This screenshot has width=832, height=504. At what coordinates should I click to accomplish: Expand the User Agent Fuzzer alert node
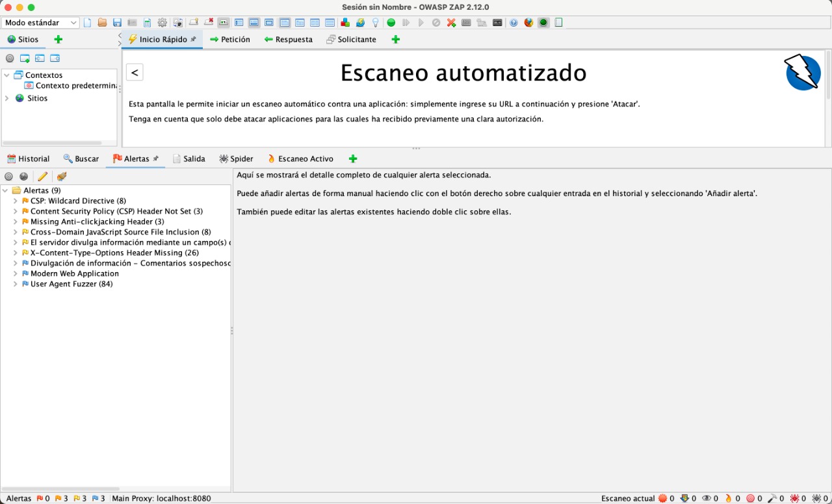(x=15, y=284)
